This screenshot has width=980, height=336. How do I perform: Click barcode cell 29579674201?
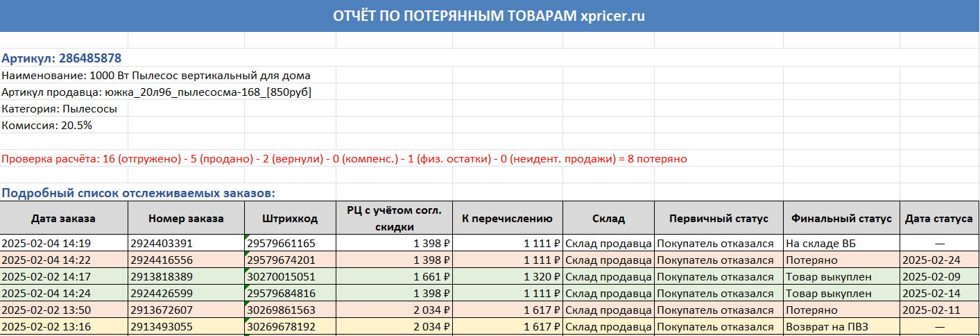[290, 260]
